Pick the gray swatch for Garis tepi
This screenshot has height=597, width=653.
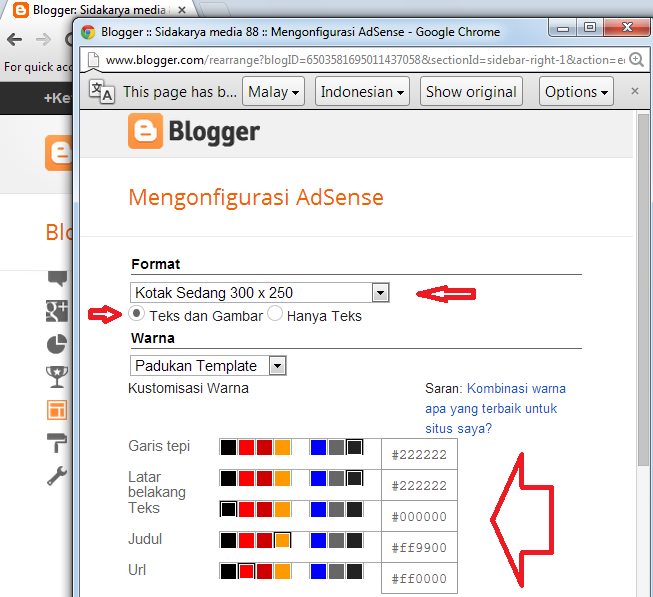[x=336, y=447]
